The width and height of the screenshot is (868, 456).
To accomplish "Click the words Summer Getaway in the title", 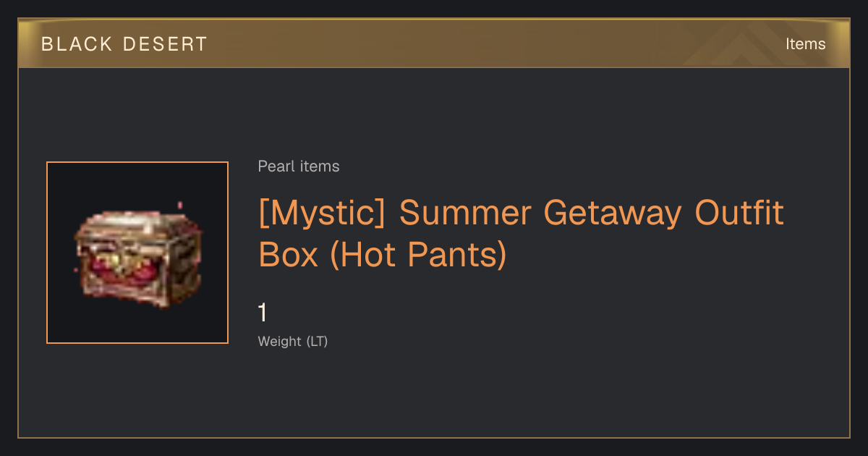I will click(541, 214).
